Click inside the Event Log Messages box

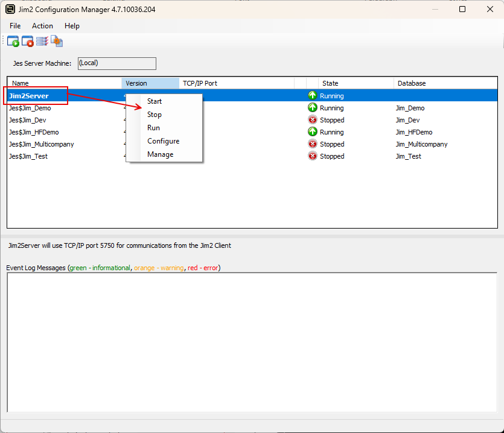[x=252, y=343]
